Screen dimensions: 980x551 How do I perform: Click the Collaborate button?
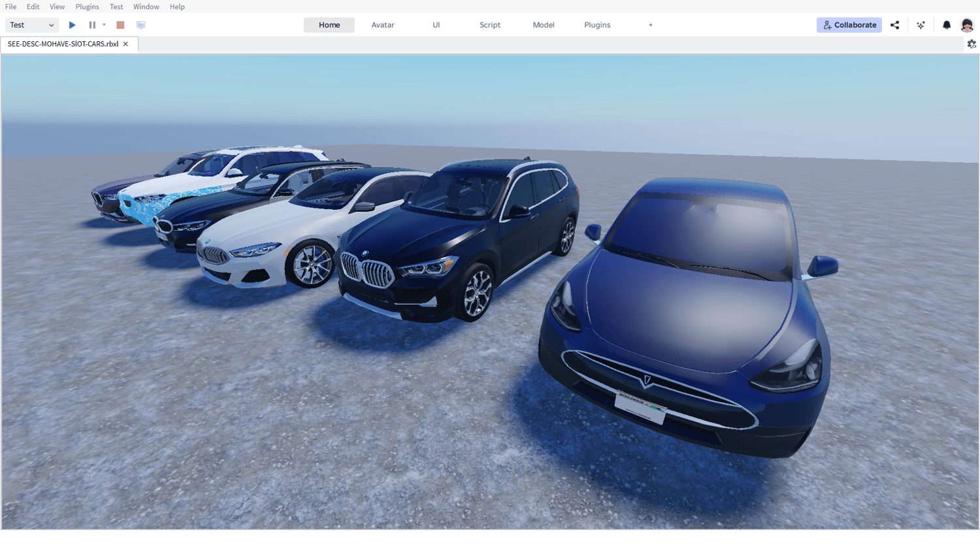click(x=849, y=25)
